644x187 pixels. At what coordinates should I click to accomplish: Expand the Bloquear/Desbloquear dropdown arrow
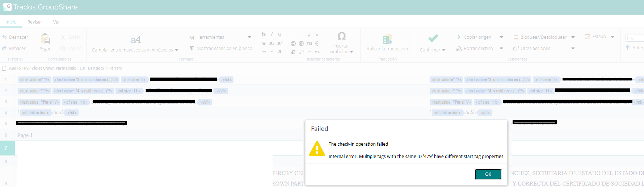(573, 37)
